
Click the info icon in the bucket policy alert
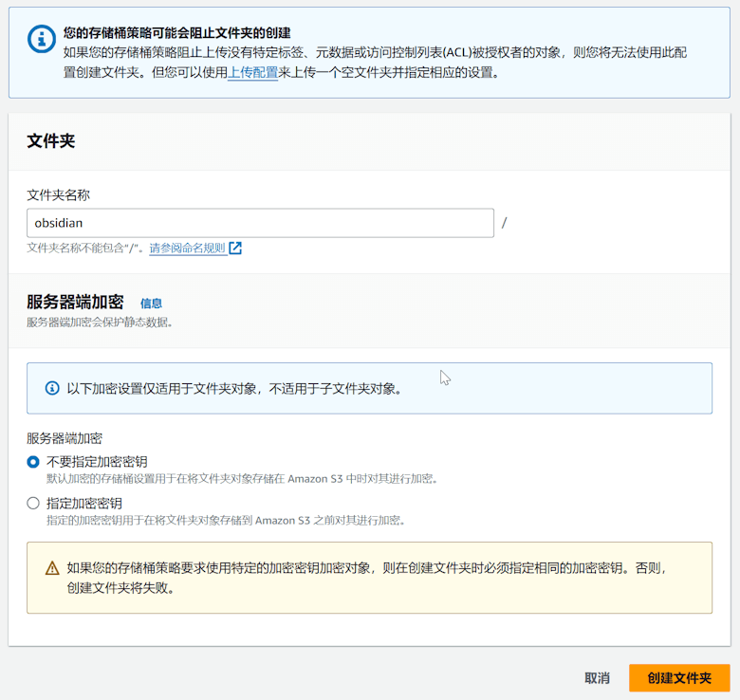(41, 38)
